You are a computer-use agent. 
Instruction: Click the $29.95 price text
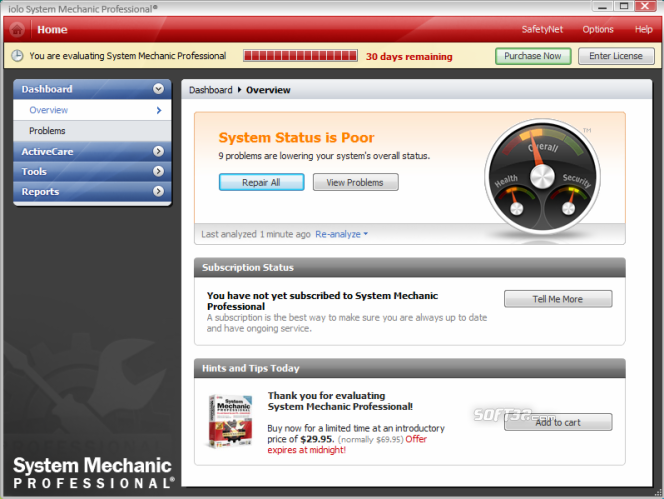[x=317, y=439]
